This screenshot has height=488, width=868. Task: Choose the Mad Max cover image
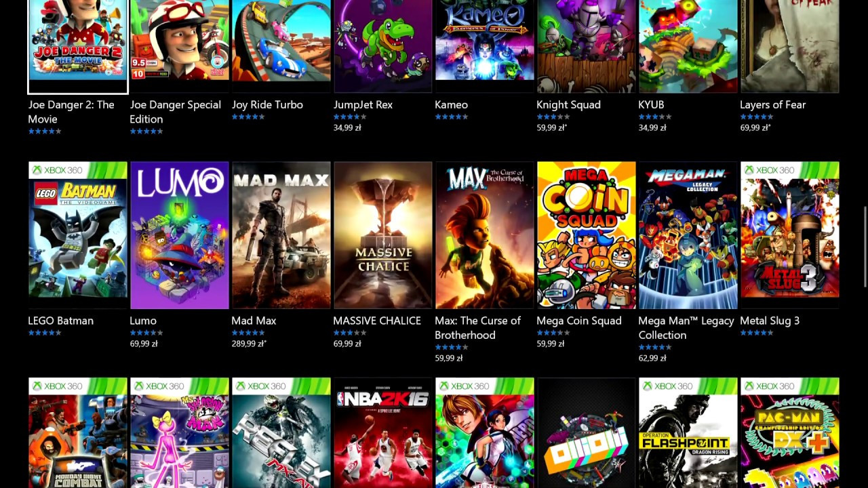click(281, 235)
